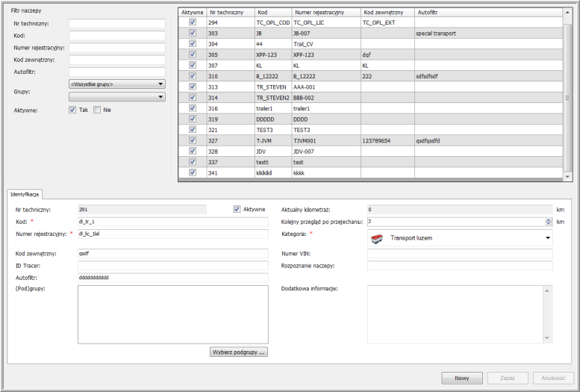The image size is (580, 392).
Task: Toggle the Aktywne checkbox next to Nr techniczny 291
Action: coord(237,209)
